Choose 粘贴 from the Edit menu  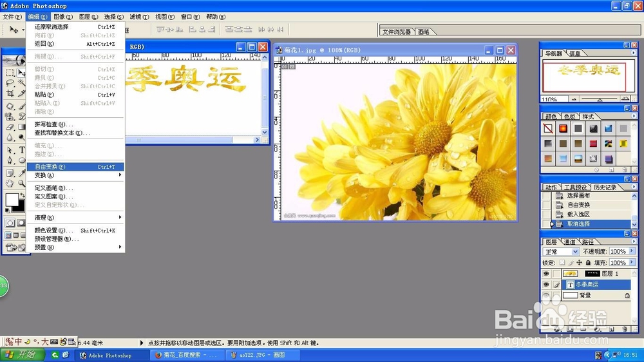(x=75, y=95)
